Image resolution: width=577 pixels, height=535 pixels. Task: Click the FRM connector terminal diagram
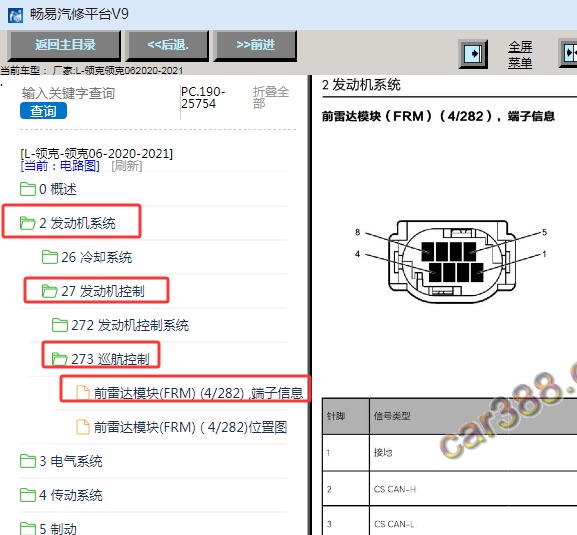pyautogui.click(x=452, y=261)
